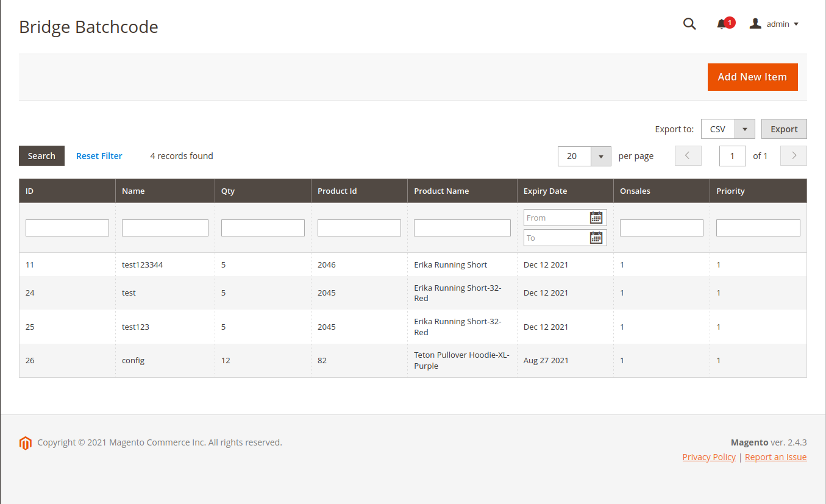
Task: Click the Search button
Action: coord(41,156)
